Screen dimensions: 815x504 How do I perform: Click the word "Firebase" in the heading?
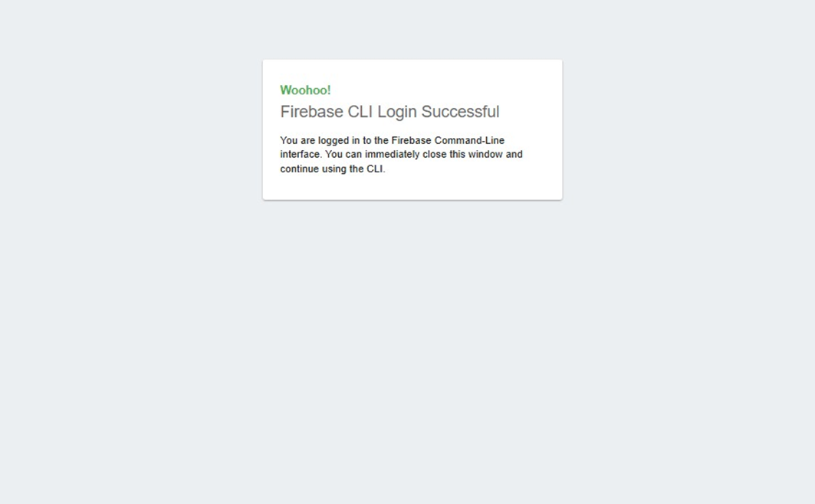tap(312, 112)
